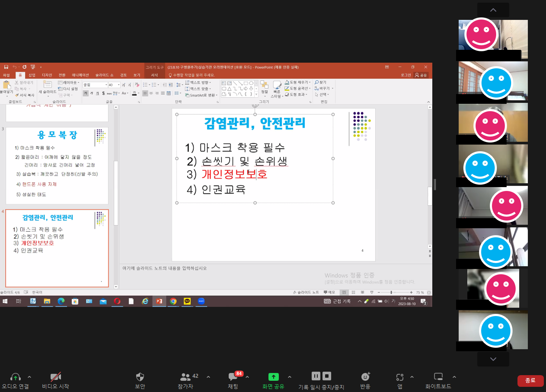Click Reset (다시 설정) slide button
This screenshot has height=392, width=546.
pos(68,89)
